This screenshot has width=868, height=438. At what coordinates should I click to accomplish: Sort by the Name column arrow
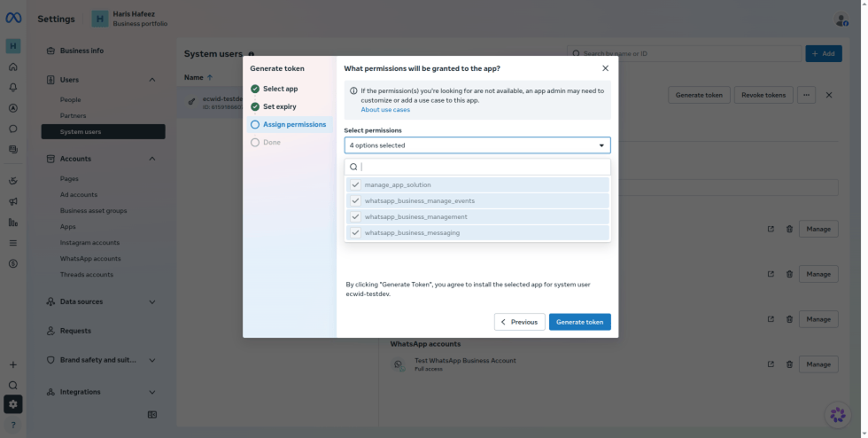click(210, 78)
